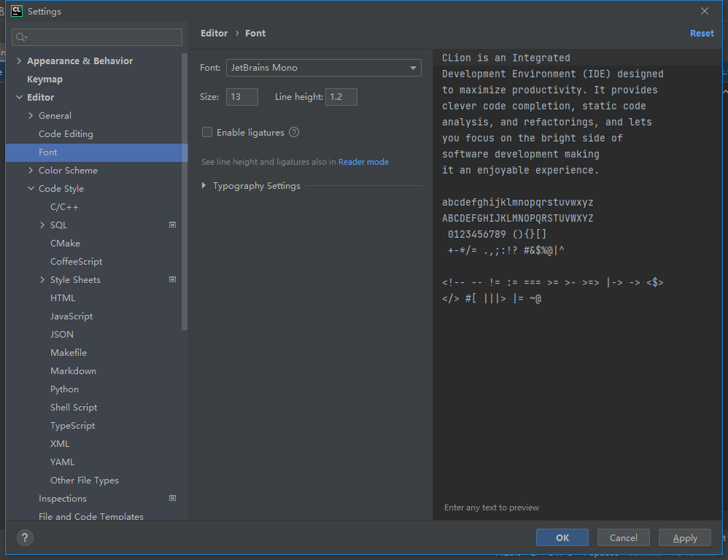728x560 pixels.
Task: Click the Cancel button
Action: [623, 537]
